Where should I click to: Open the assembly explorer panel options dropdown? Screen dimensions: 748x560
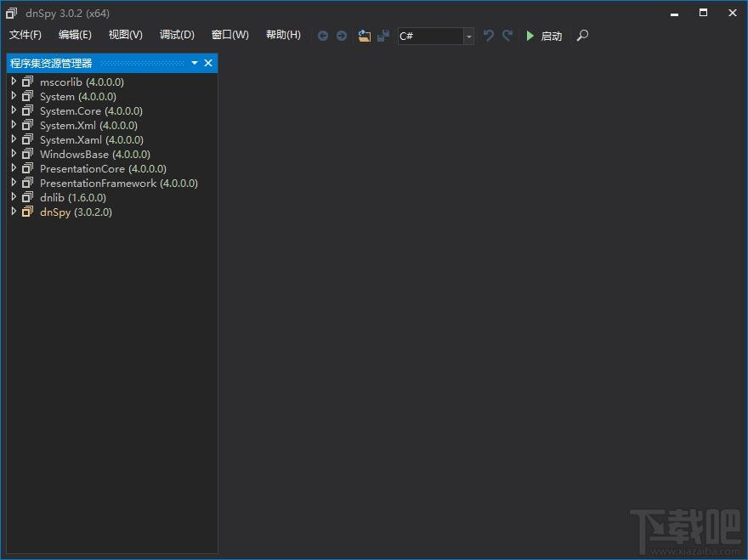coord(194,63)
